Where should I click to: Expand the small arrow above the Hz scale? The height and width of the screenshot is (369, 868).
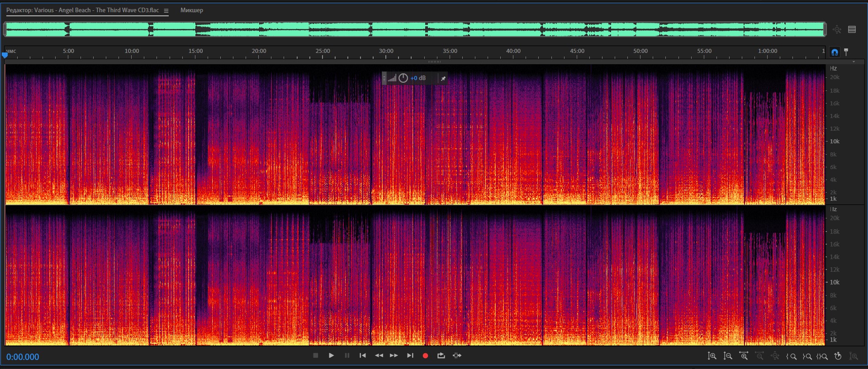pos(854,62)
